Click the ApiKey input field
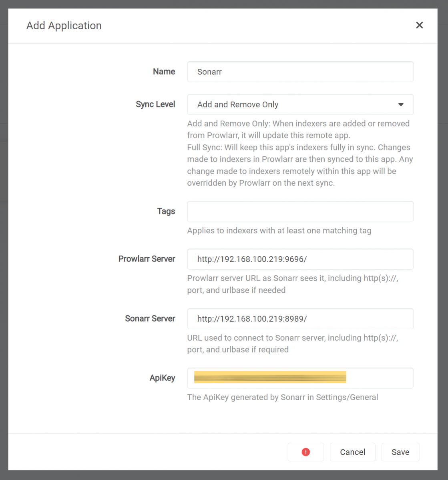The height and width of the screenshot is (480, 448). [x=300, y=378]
